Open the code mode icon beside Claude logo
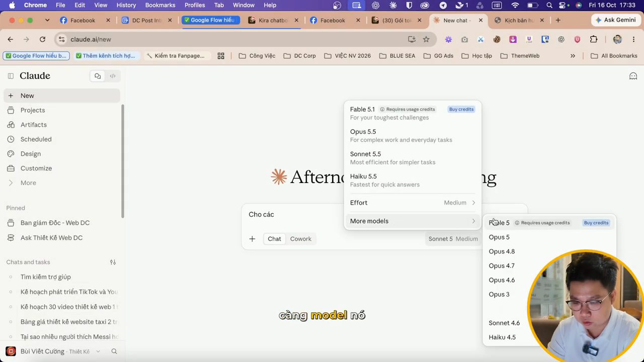The height and width of the screenshot is (362, 644). 113,76
